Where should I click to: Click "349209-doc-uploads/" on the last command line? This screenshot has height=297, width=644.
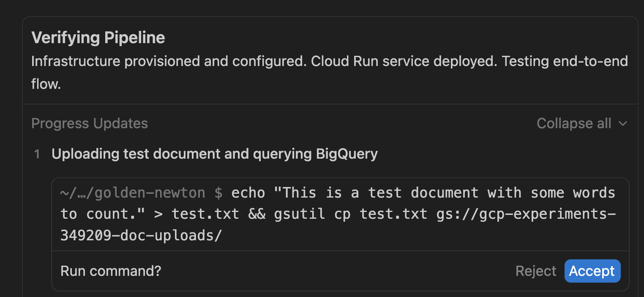point(141,236)
